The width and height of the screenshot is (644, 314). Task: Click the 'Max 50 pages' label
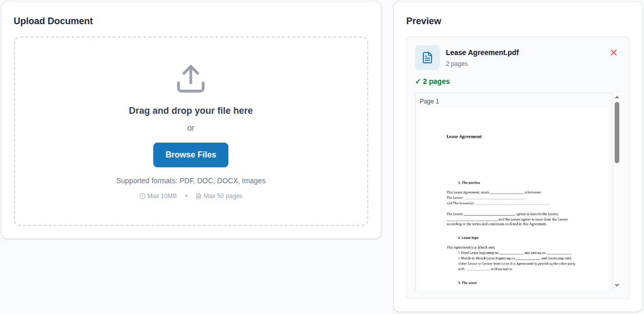[x=223, y=196]
